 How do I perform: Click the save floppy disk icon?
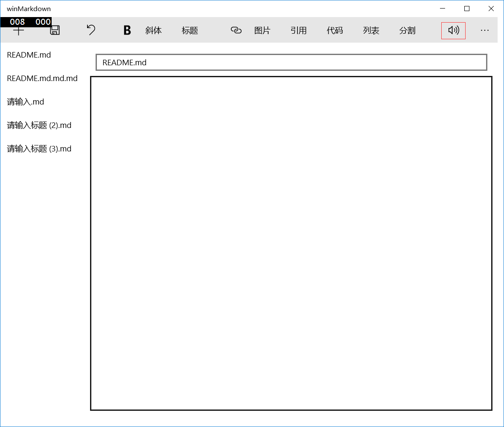point(55,30)
